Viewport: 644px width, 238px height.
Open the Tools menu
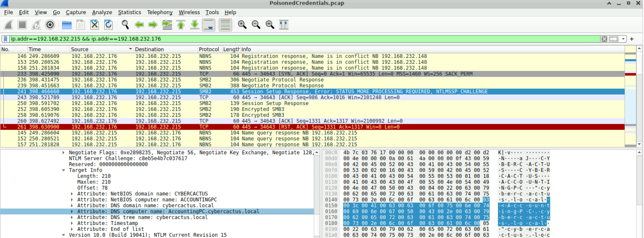(x=212, y=12)
